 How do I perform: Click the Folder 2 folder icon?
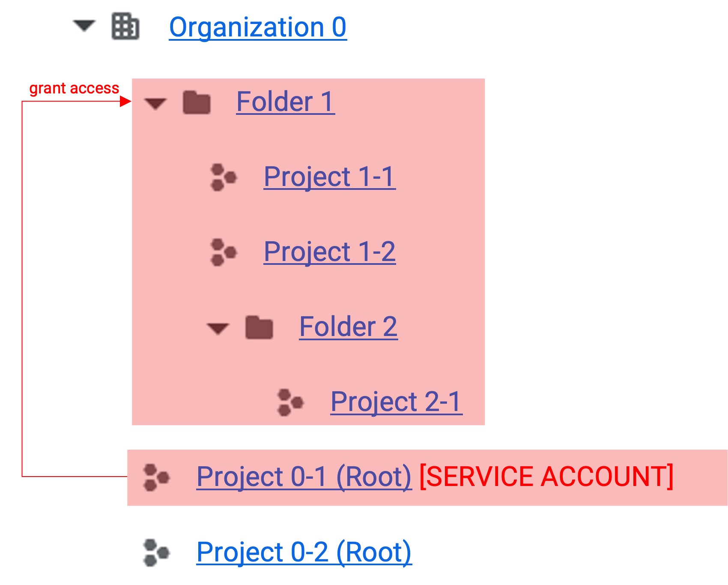coord(259,327)
